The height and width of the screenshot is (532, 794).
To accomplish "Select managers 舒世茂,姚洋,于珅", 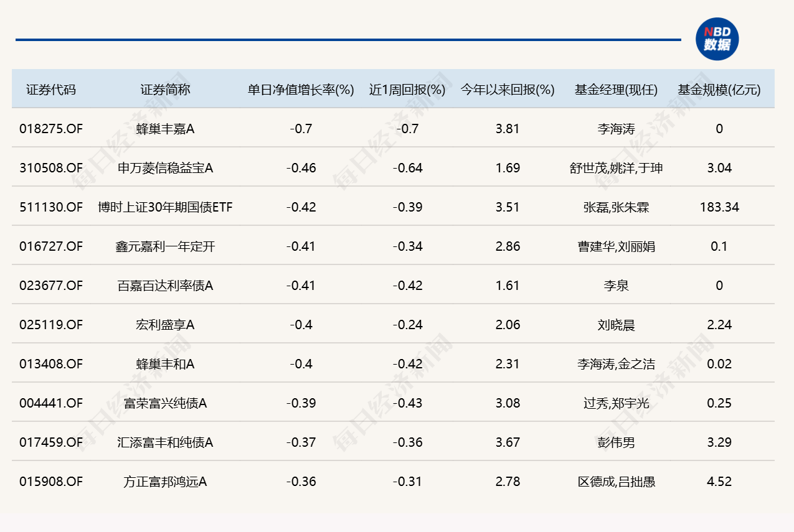I will click(x=616, y=169).
